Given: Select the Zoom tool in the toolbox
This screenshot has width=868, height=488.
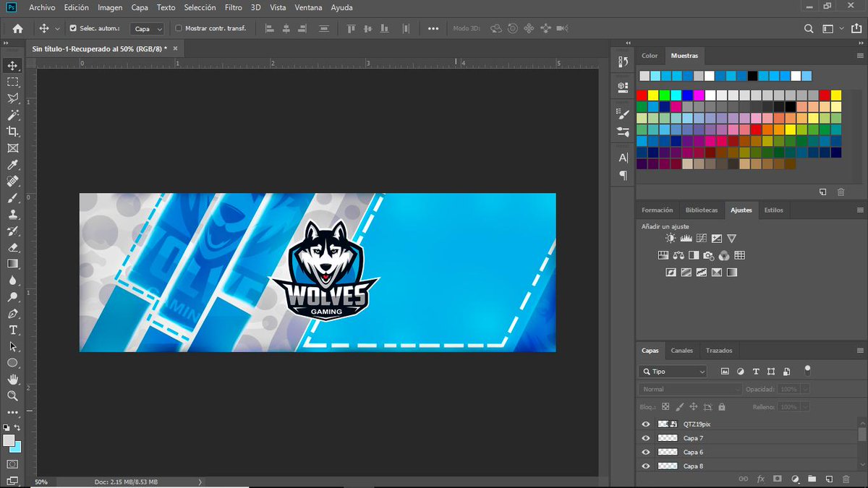Looking at the screenshot, I should coord(12,396).
